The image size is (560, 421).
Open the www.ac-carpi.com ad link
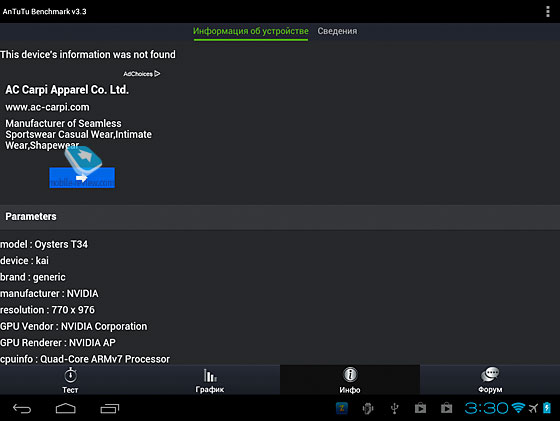(x=47, y=107)
